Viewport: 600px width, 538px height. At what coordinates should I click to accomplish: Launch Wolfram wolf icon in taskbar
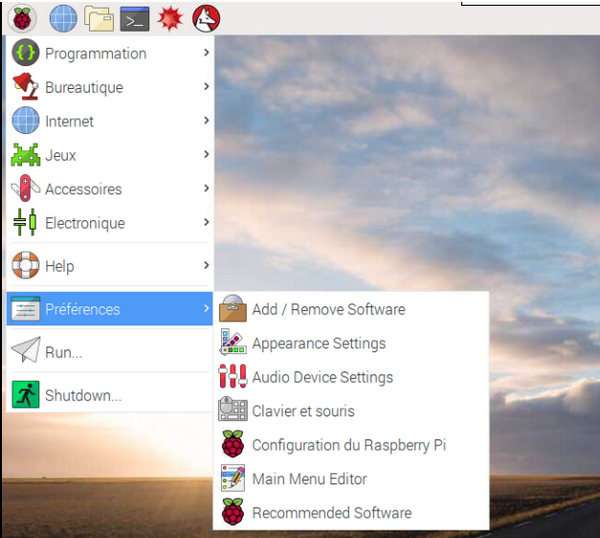click(x=206, y=18)
